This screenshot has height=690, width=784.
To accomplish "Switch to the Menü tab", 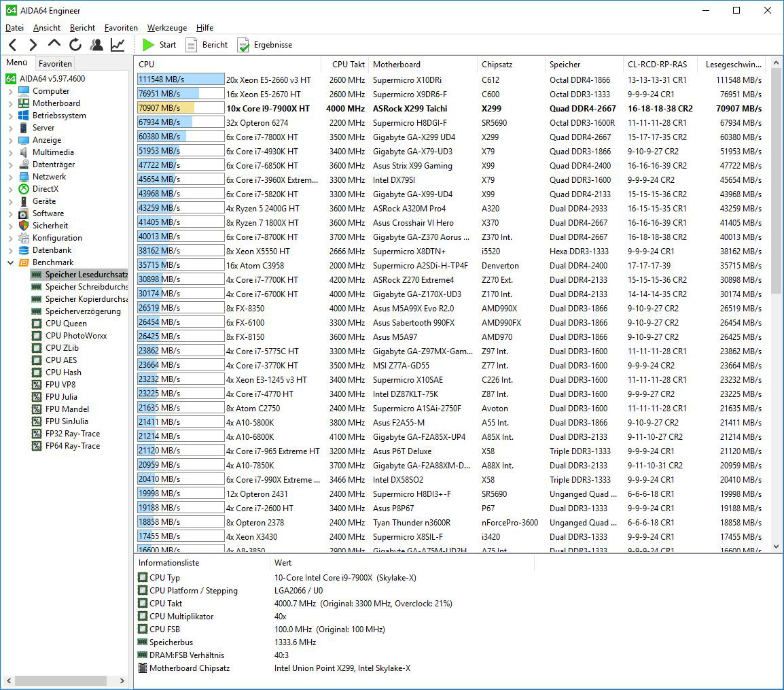I will tap(16, 63).
